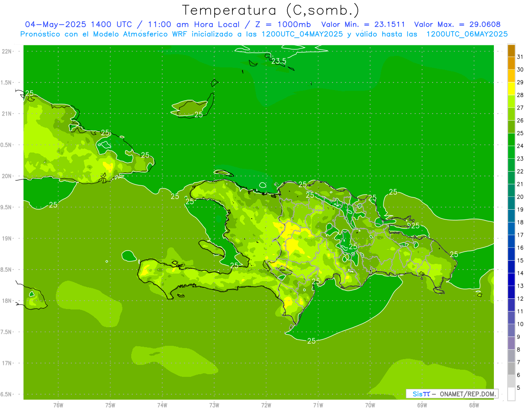
Task: Click legend value 17
Action: point(520,235)
